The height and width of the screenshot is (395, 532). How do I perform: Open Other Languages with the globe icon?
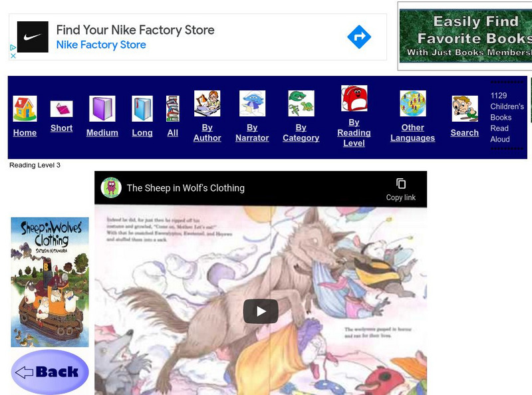pyautogui.click(x=413, y=103)
